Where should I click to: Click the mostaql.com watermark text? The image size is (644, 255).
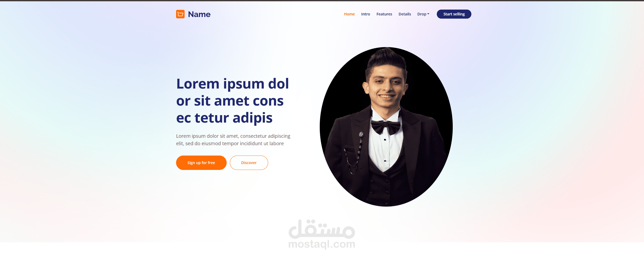tap(322, 244)
